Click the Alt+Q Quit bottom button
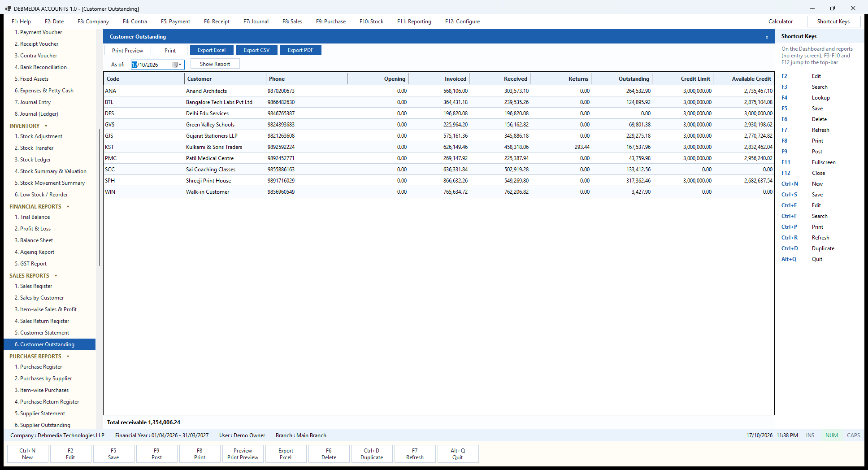This screenshot has width=868, height=470. click(x=458, y=454)
